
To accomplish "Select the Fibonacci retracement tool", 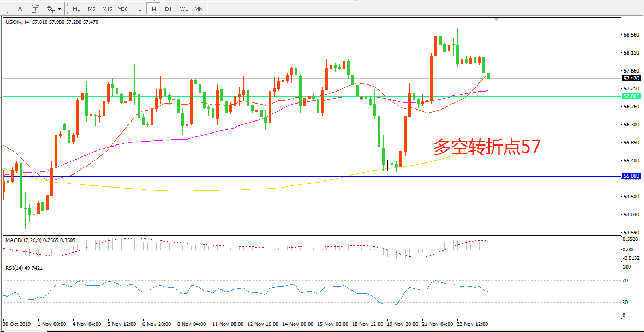I will pyautogui.click(x=5, y=9).
